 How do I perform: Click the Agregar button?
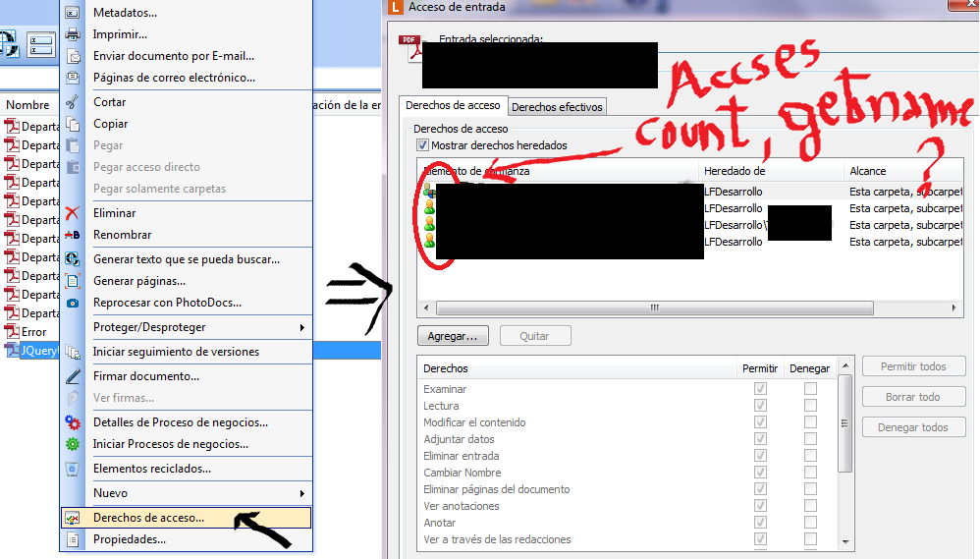(453, 336)
